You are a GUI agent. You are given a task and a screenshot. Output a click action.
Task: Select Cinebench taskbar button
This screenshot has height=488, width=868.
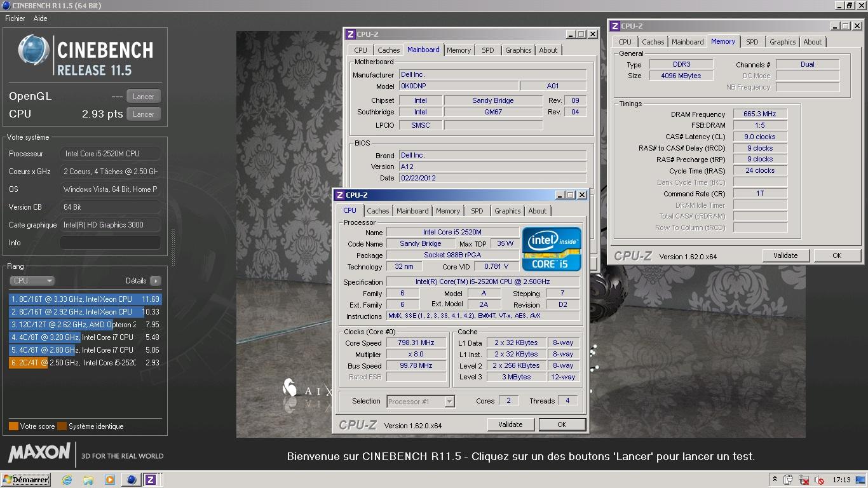[132, 480]
